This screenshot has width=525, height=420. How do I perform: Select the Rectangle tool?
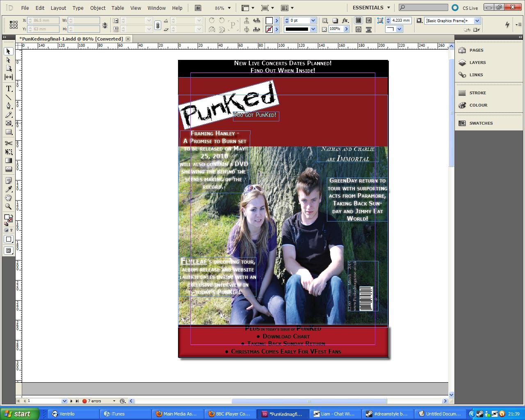click(9, 132)
